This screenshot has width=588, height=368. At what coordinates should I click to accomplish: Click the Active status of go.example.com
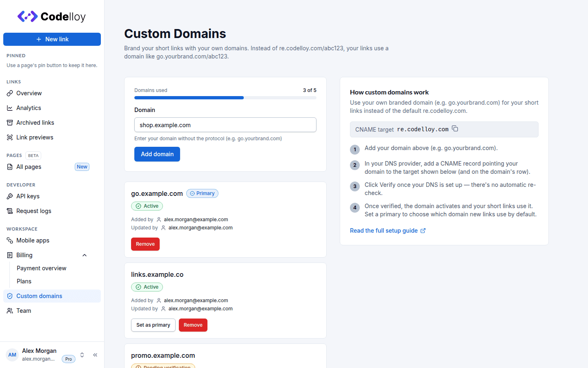147,206
